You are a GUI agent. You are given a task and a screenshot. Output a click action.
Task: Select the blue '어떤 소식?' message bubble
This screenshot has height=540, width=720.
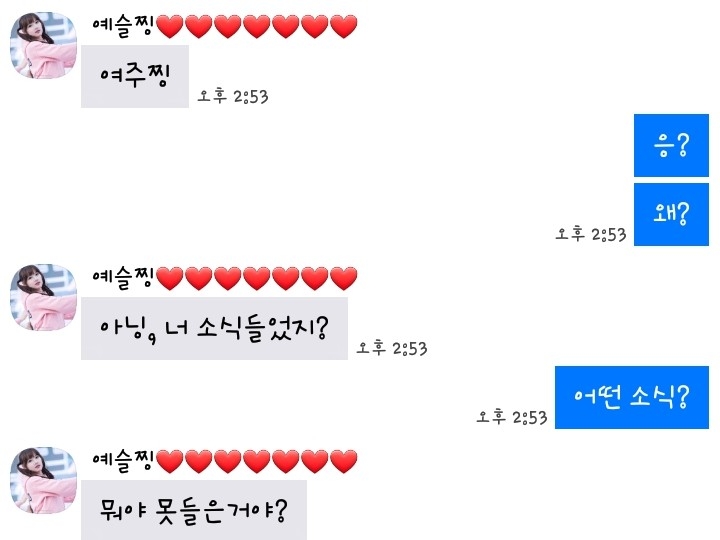click(x=632, y=397)
